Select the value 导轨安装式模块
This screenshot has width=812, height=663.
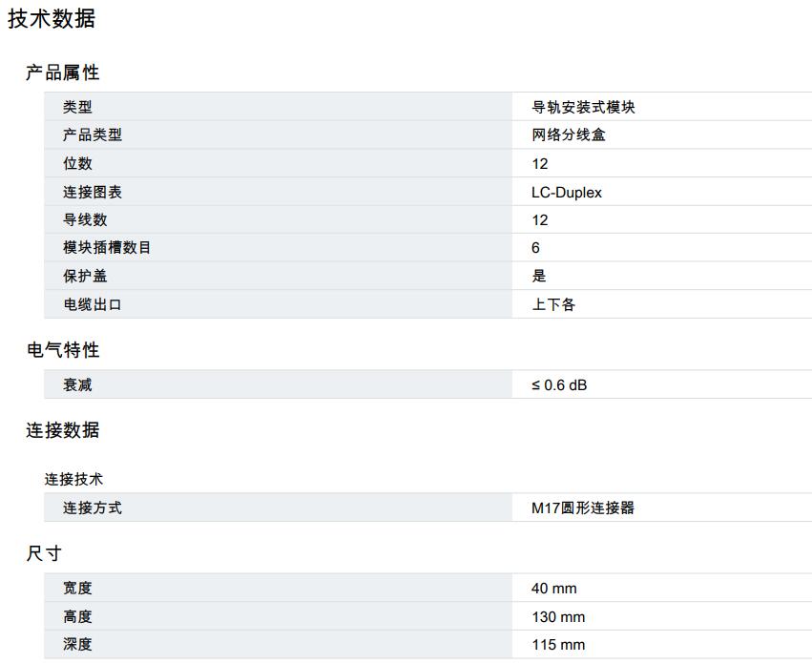[x=582, y=107]
